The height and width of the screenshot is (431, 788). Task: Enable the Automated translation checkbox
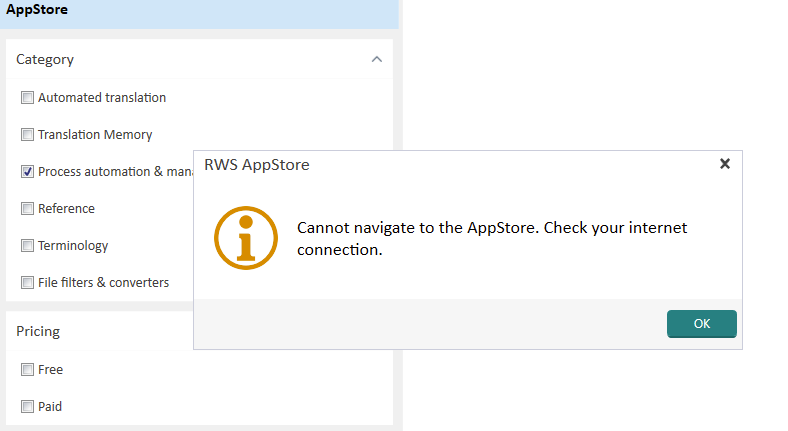point(27,97)
